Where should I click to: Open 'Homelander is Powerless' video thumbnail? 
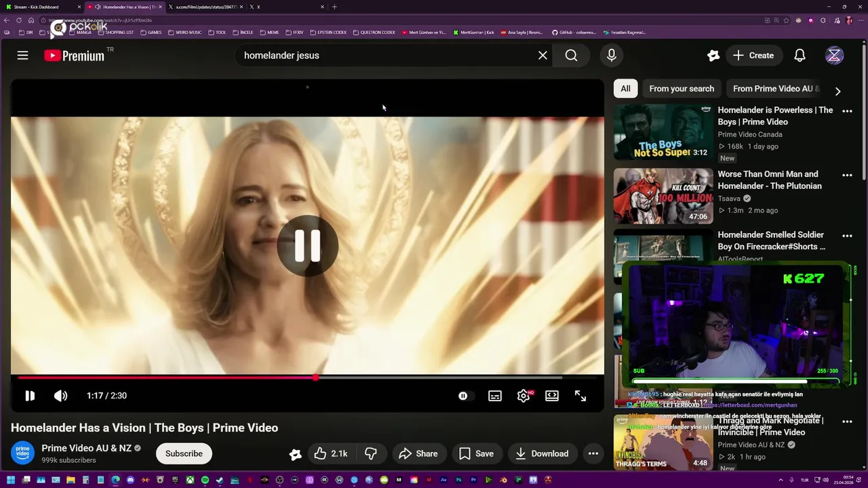(663, 131)
